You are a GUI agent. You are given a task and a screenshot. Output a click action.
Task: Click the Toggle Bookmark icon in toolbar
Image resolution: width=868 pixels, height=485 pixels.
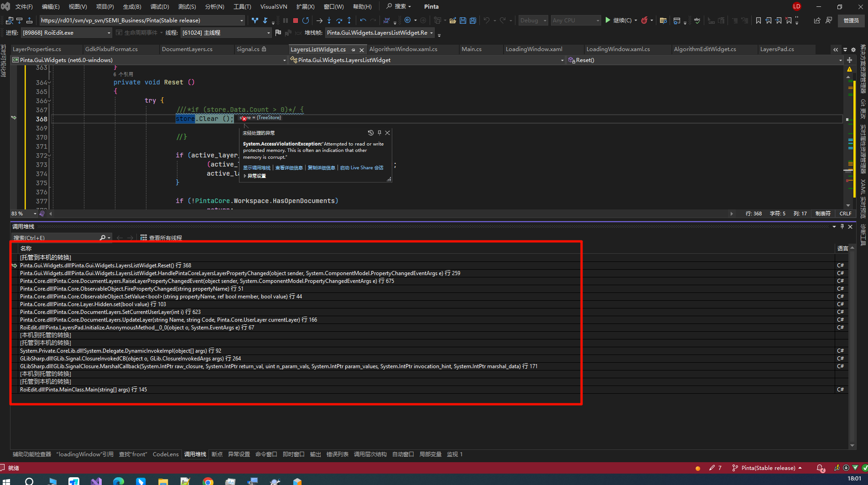[759, 21]
